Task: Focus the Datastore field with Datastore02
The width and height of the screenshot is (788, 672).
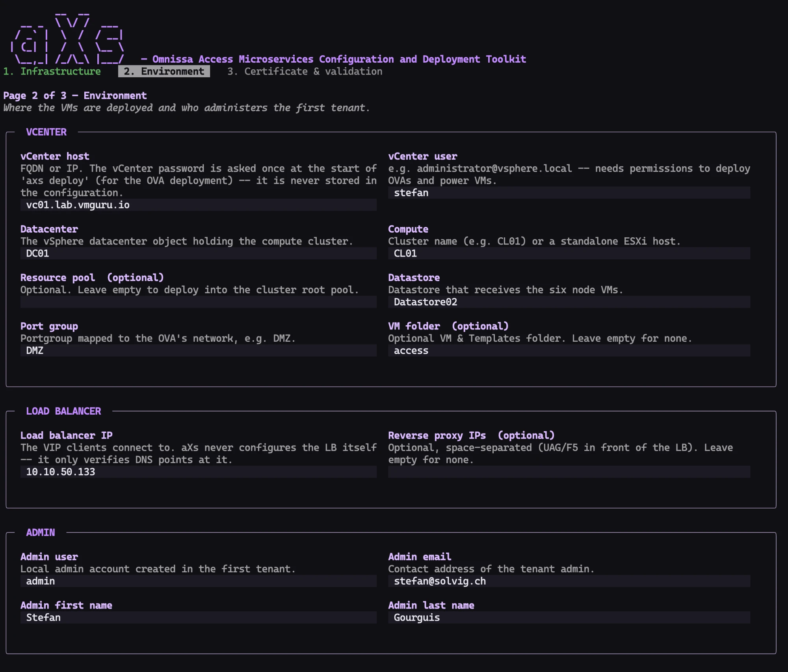Action: click(x=569, y=302)
